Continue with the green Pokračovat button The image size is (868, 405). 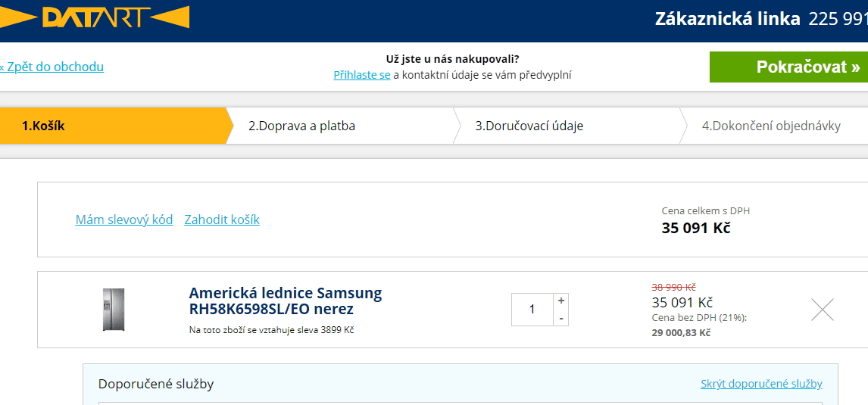[x=788, y=67]
